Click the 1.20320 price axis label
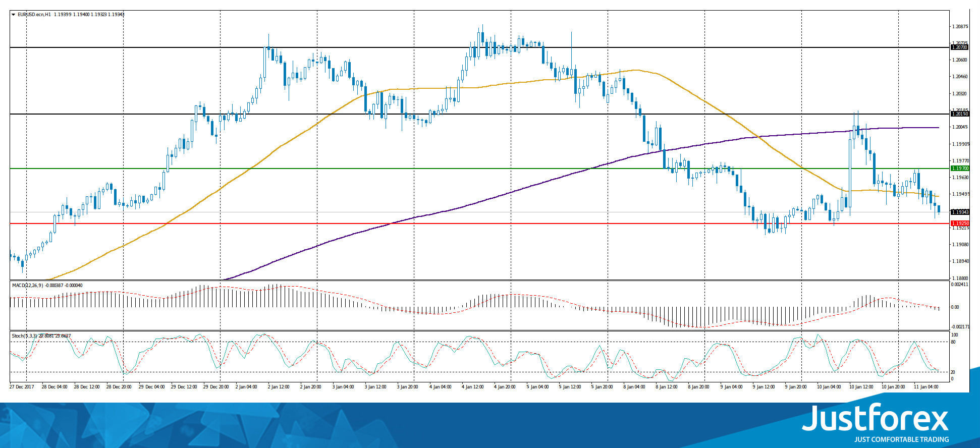The width and height of the screenshot is (980, 448). (x=960, y=94)
